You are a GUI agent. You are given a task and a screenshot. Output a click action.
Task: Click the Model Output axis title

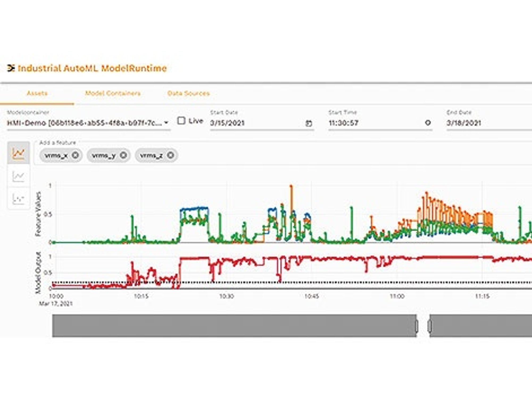38,273
